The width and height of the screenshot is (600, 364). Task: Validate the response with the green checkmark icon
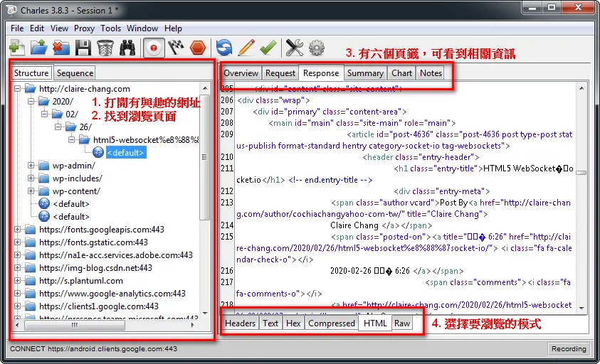coord(268,48)
